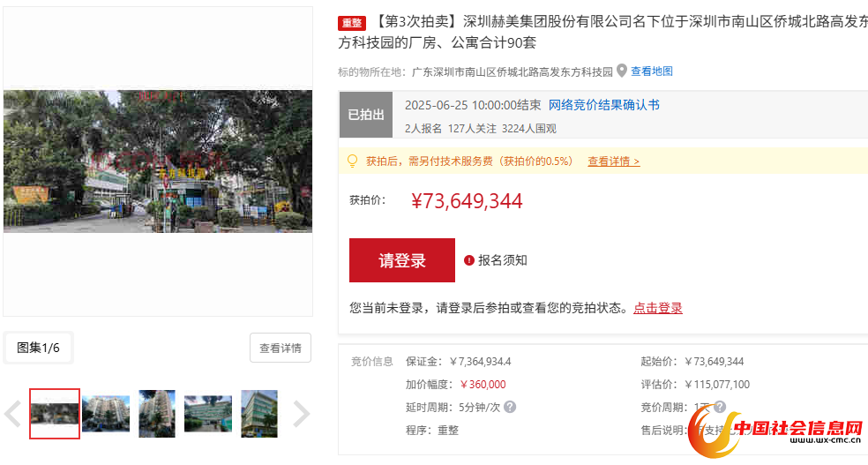Click the help icon beside 竞价周期

point(720,407)
